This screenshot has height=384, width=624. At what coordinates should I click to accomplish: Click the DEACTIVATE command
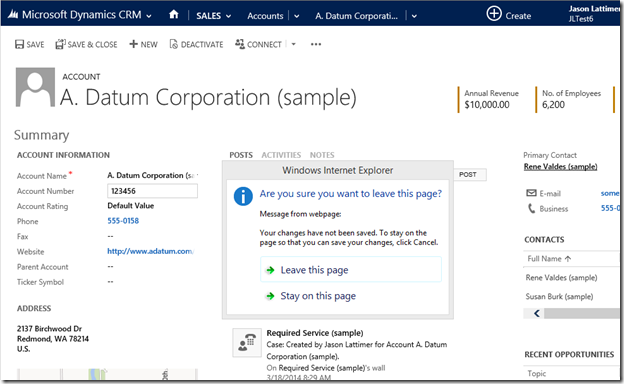(x=196, y=44)
